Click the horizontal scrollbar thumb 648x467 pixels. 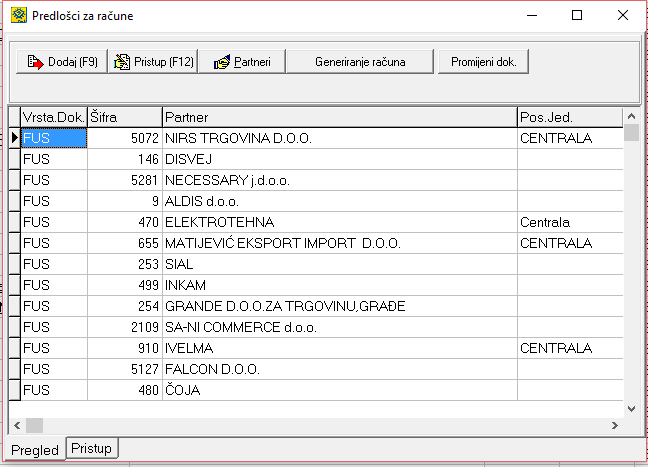34,425
